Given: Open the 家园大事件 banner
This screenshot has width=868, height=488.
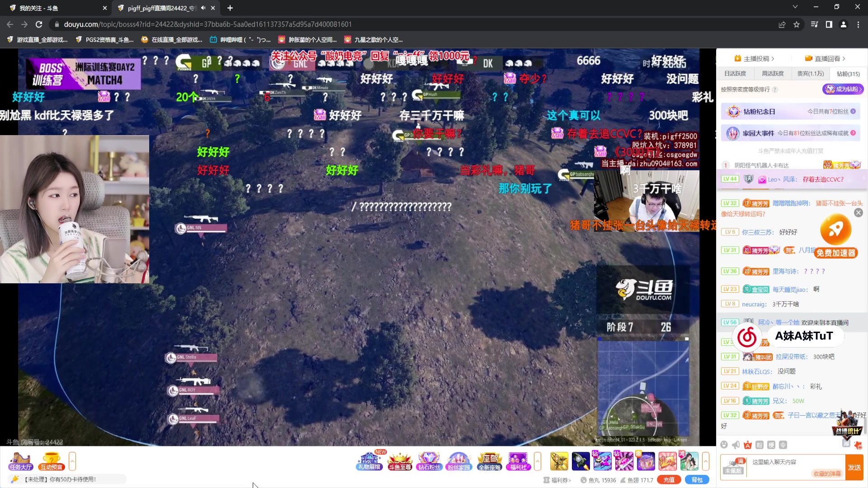Looking at the screenshot, I should [791, 133].
